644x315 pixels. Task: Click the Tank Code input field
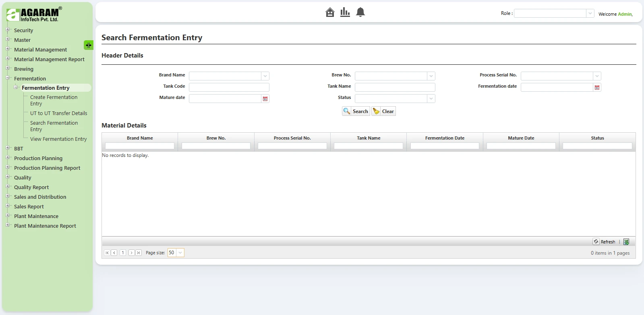[229, 87]
